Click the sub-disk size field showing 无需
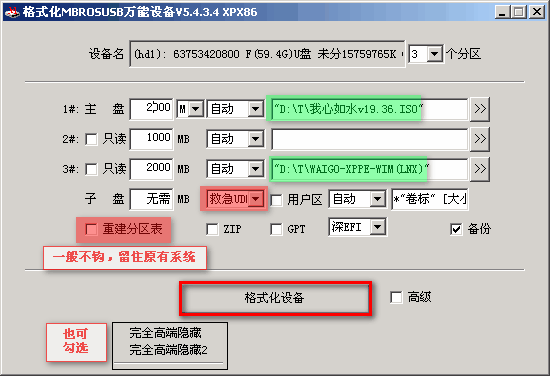Viewport: 550px width, 376px height. point(151,199)
